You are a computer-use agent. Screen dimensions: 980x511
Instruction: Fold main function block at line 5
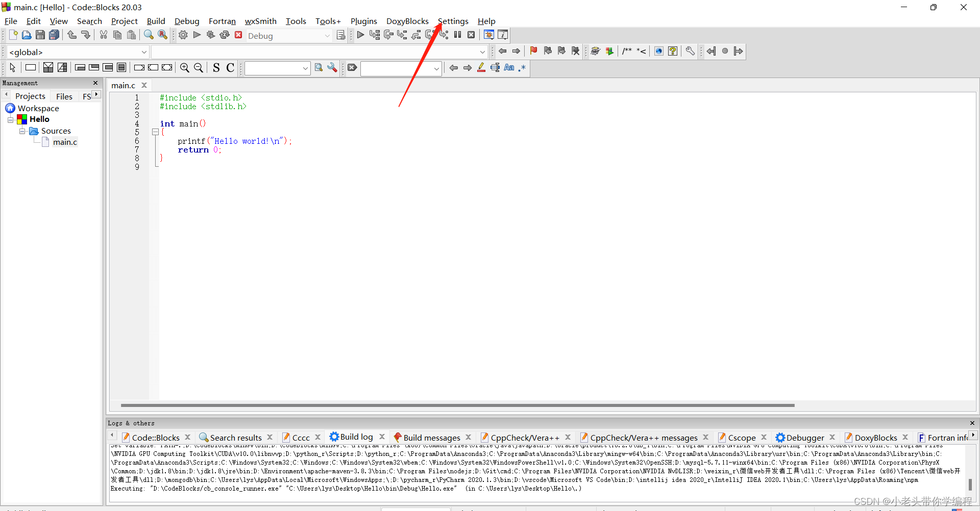point(155,132)
